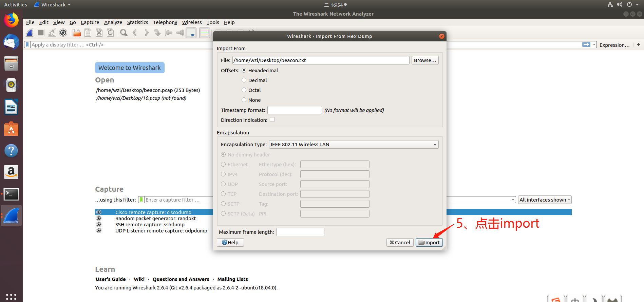Enable the Direction indication checkbox

coord(272,119)
